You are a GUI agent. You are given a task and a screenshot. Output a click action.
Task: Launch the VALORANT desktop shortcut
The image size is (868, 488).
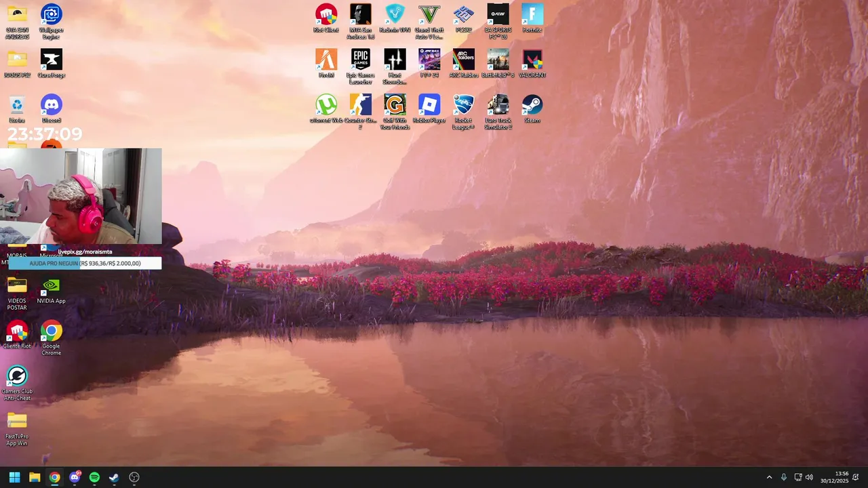pos(532,64)
